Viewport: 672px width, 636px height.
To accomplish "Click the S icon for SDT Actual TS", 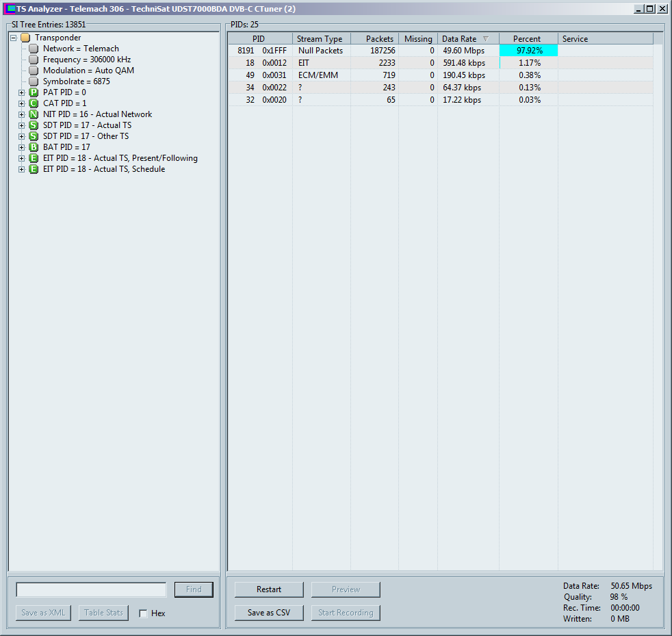I will (x=34, y=125).
